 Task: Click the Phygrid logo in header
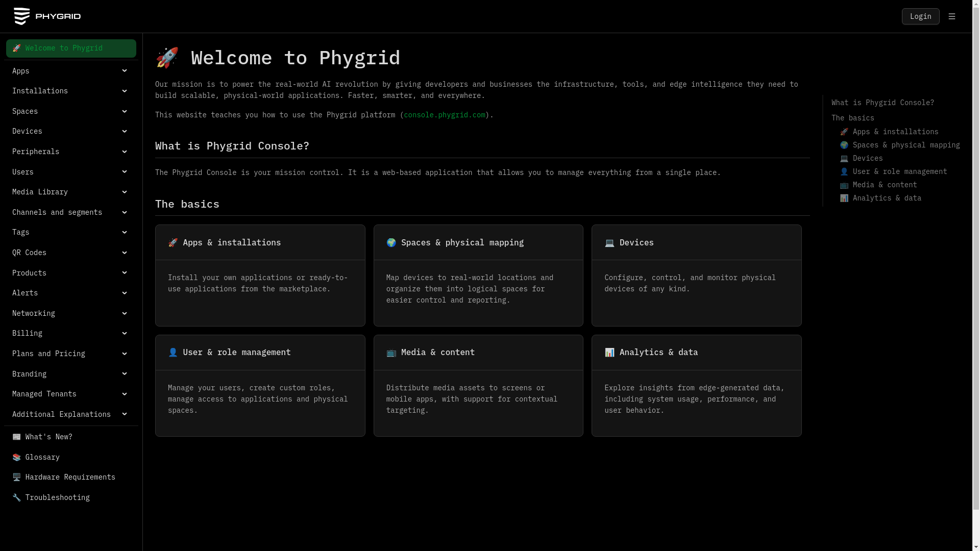(47, 16)
